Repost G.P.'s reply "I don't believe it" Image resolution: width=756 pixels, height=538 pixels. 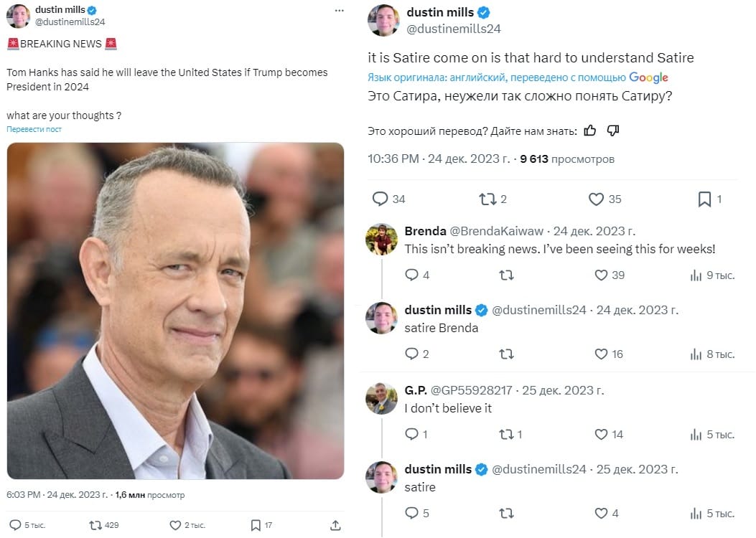[x=505, y=435]
